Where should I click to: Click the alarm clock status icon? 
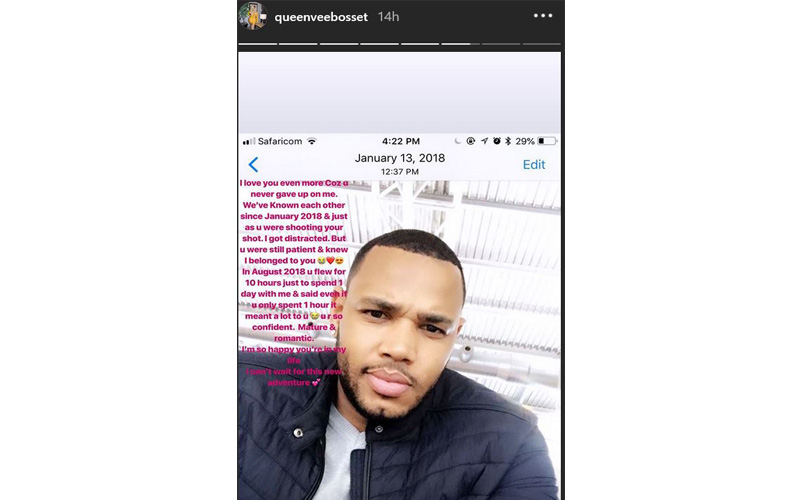point(496,141)
